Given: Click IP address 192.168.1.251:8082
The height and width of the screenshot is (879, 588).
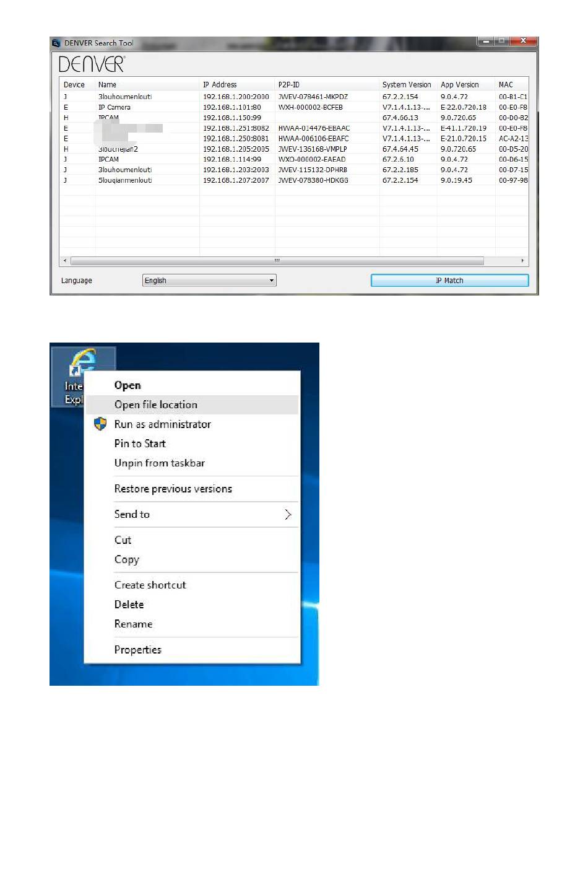Looking at the screenshot, I should (x=236, y=128).
